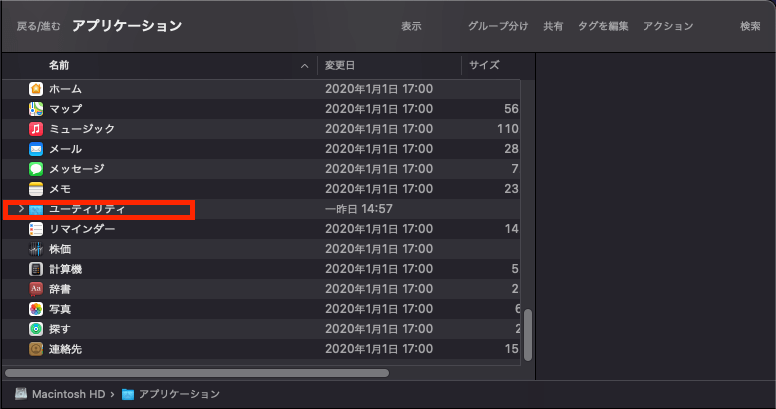This screenshot has width=776, height=409.
Task: Select the 写真 app icon
Action: [x=36, y=309]
